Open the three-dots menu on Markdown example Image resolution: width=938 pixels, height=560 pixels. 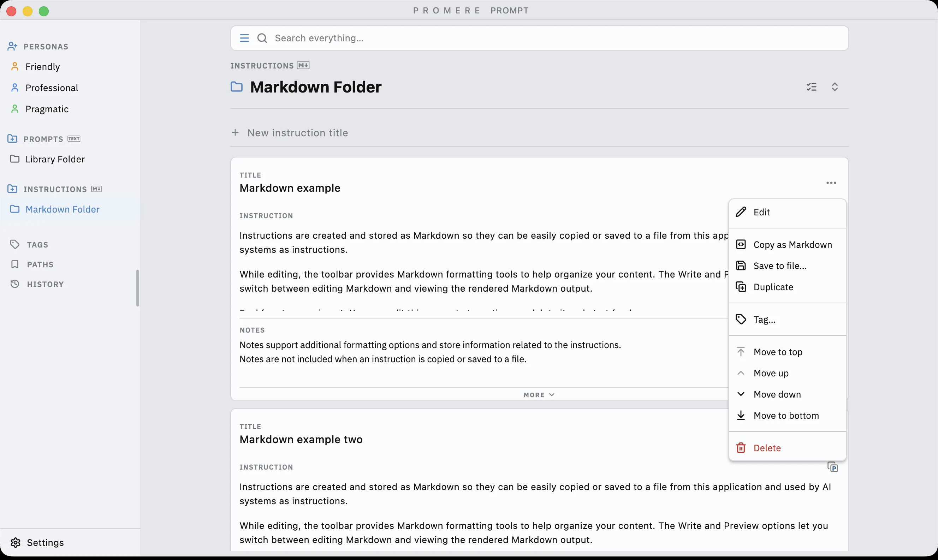tap(831, 183)
